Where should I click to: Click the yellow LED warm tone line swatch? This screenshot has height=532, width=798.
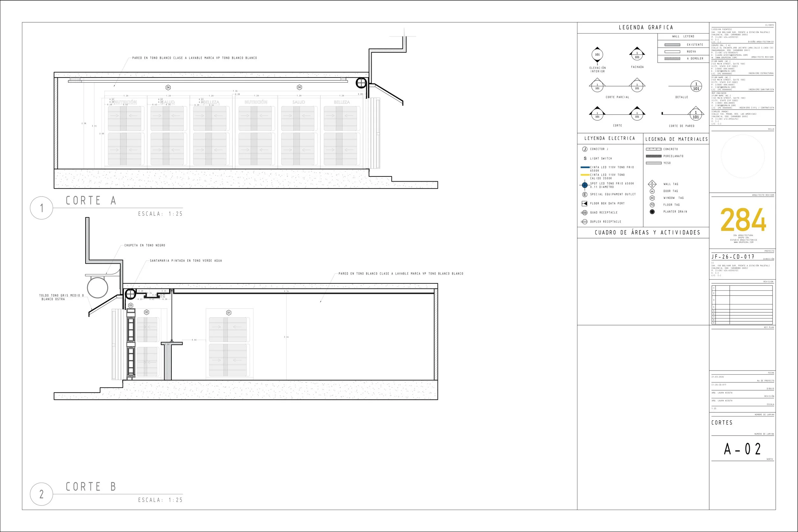point(585,175)
